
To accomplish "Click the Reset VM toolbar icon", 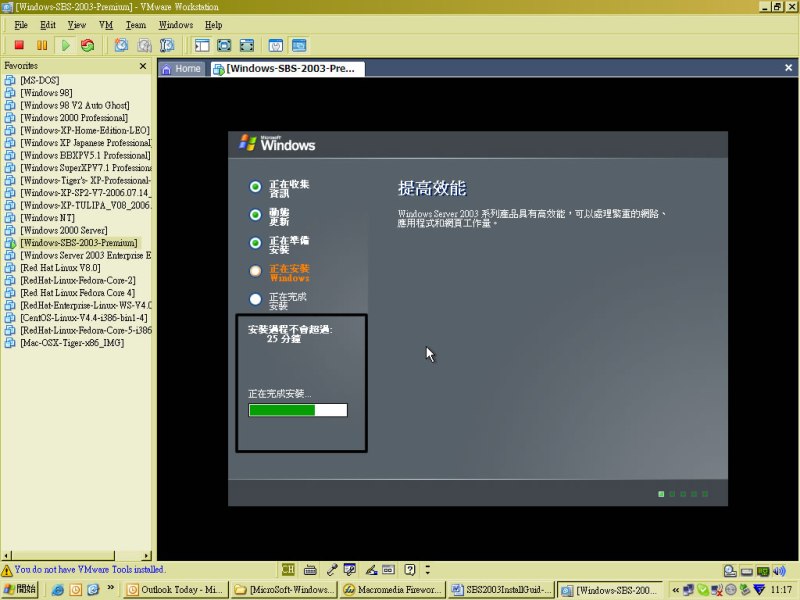I will point(88,45).
